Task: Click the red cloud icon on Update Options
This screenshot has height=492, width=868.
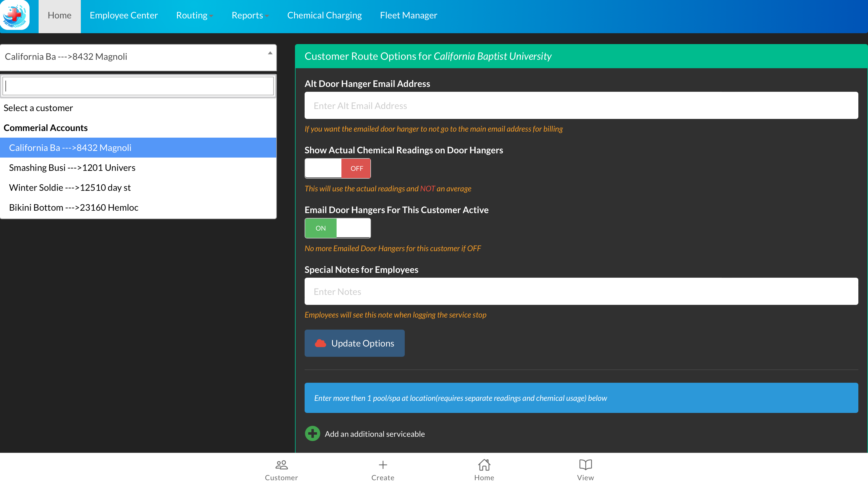Action: coord(320,343)
